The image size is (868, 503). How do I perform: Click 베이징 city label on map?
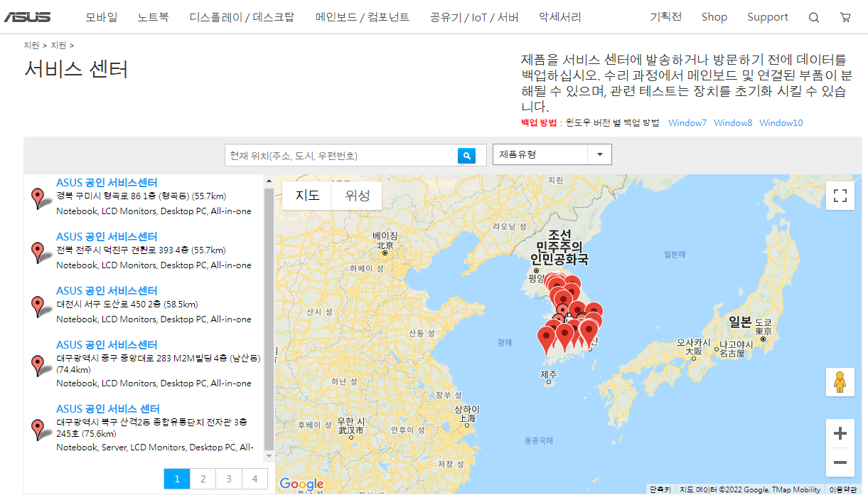coord(385,240)
